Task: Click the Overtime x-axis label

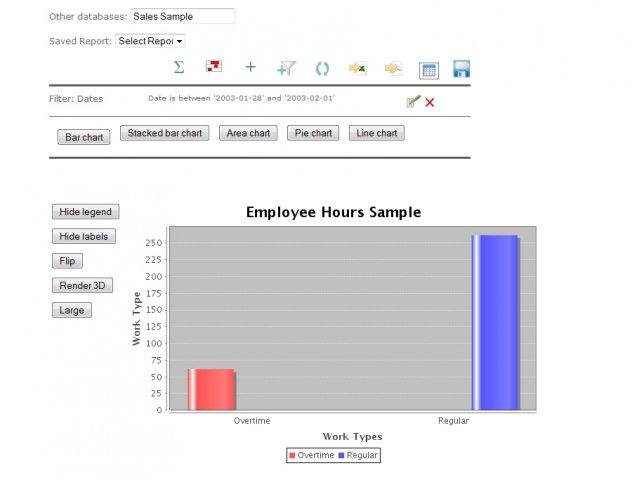Action: [x=252, y=421]
